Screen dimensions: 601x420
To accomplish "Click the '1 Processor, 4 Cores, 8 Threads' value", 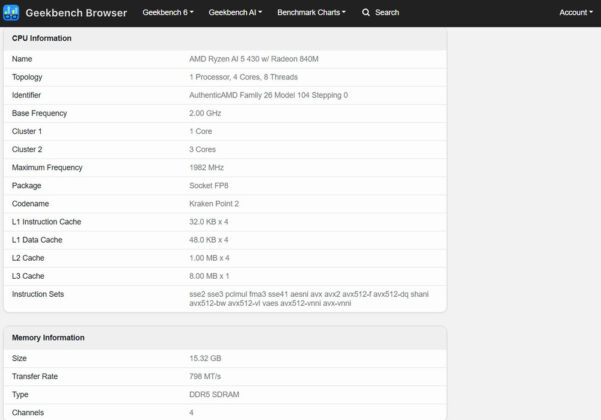I will pos(243,77).
